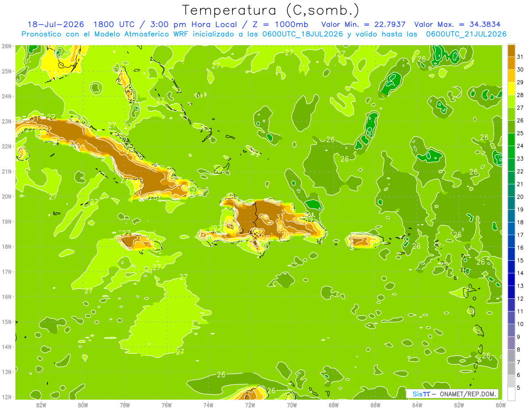Click the 78W longitude axis label
The height and width of the screenshot is (411, 532).
pos(125,405)
